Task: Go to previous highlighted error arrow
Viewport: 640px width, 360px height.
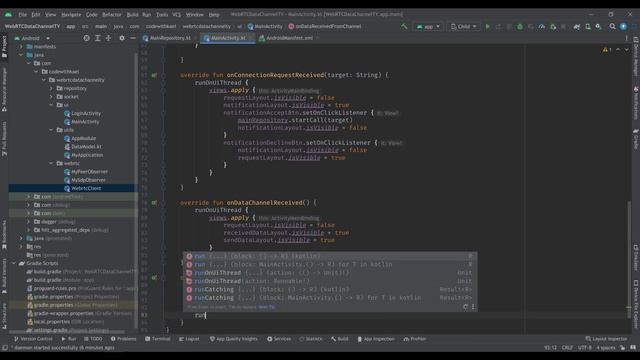Action: tap(618, 49)
